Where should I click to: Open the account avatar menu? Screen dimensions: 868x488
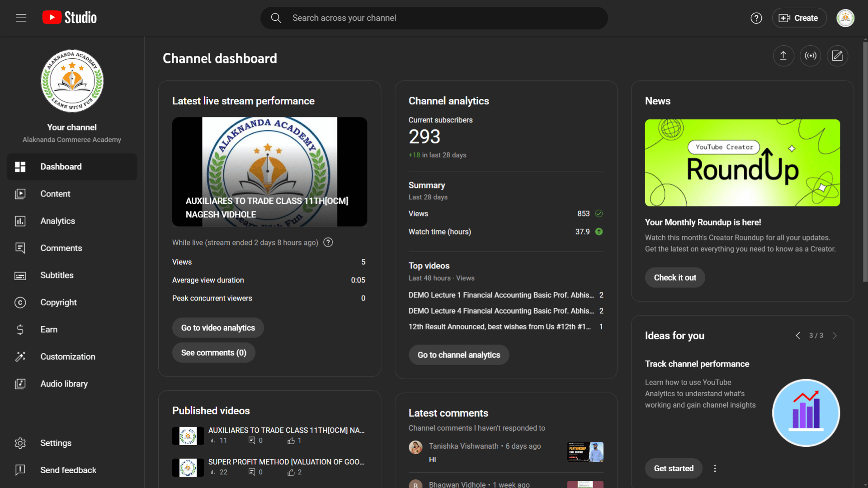pyautogui.click(x=845, y=18)
